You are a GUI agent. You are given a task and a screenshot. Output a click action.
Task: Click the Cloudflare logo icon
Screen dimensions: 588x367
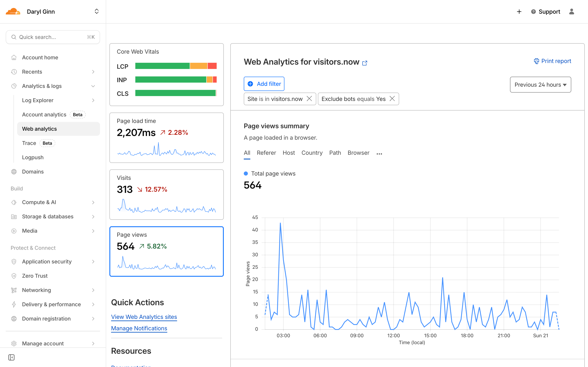[x=13, y=12]
